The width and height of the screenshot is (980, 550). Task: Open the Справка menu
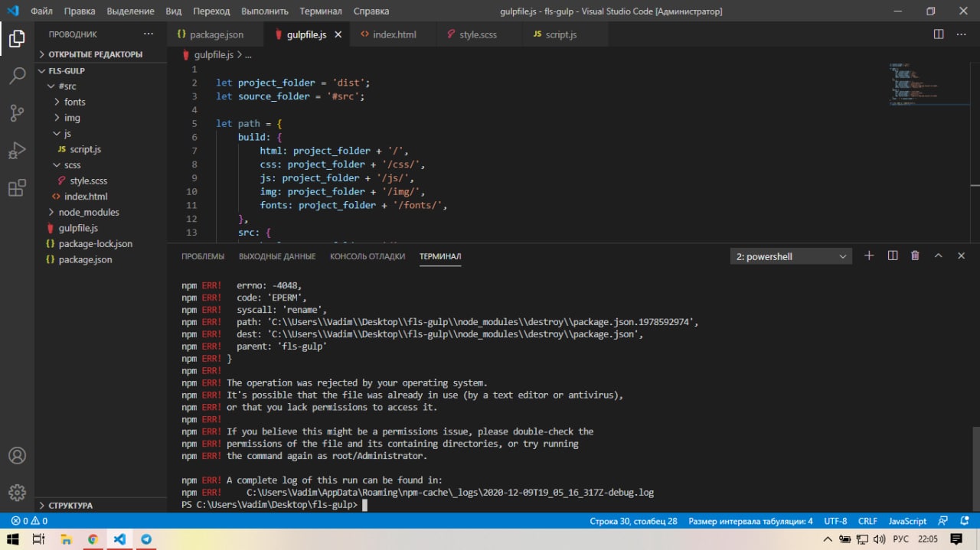371,11
